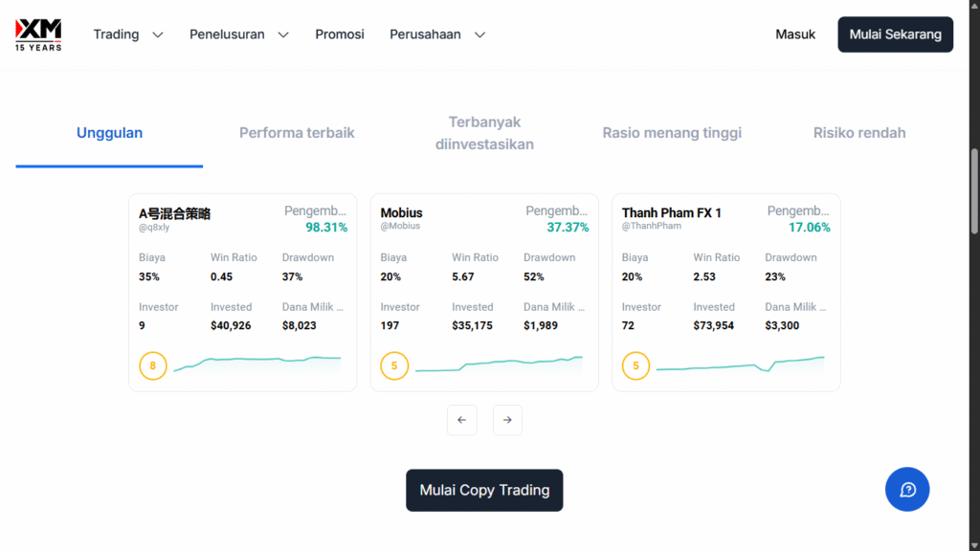Open the Promosi menu item

click(340, 34)
